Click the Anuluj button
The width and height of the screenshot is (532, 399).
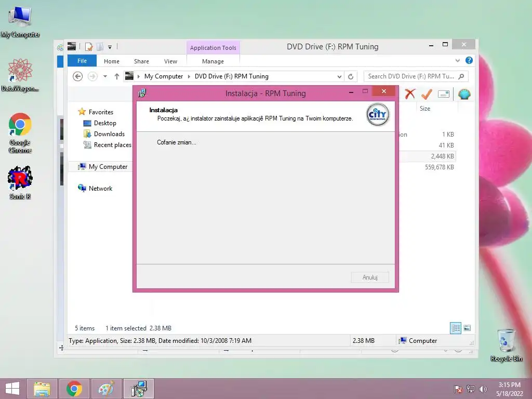(370, 277)
